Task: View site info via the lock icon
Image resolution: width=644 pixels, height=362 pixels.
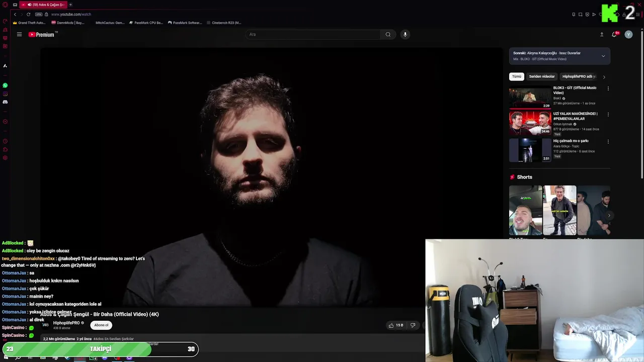Action: pos(46,15)
